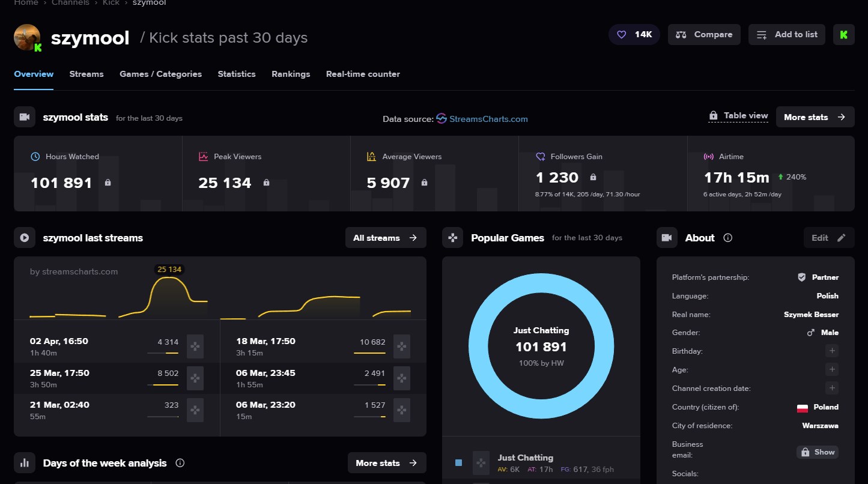Open the Real-time counter tab

point(363,74)
